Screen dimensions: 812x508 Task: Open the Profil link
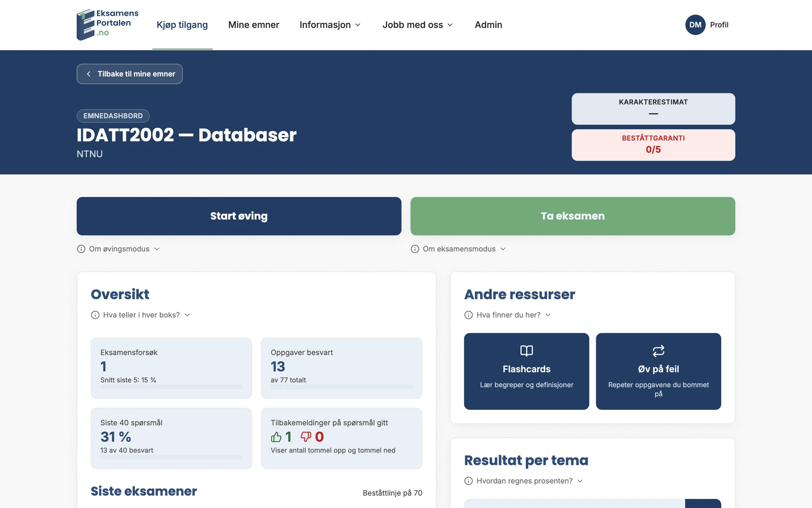(719, 24)
